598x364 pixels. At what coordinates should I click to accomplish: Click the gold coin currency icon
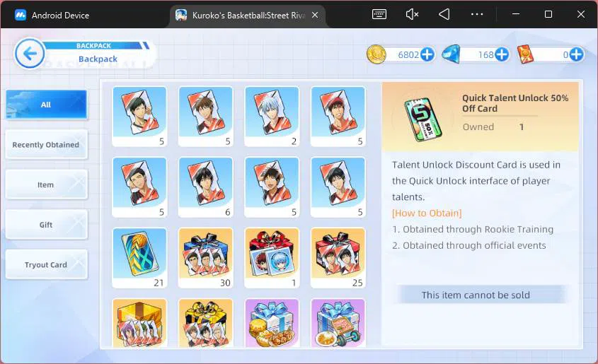pyautogui.click(x=376, y=54)
